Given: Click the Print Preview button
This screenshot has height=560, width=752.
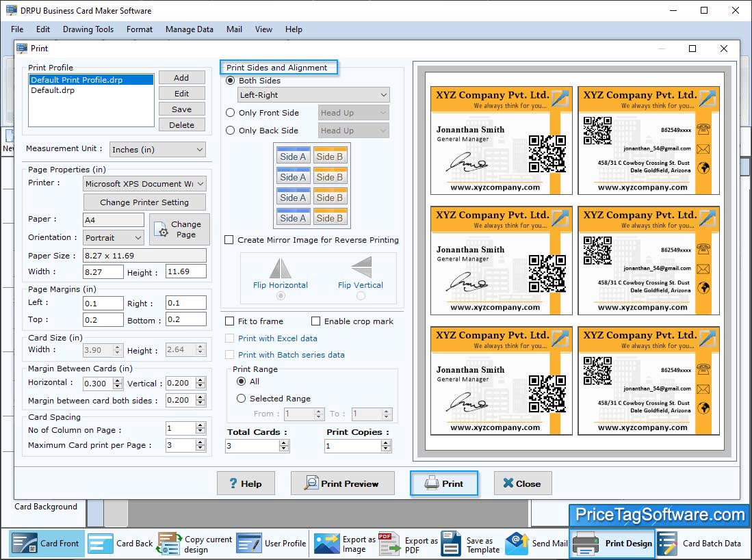Looking at the screenshot, I should point(342,483).
